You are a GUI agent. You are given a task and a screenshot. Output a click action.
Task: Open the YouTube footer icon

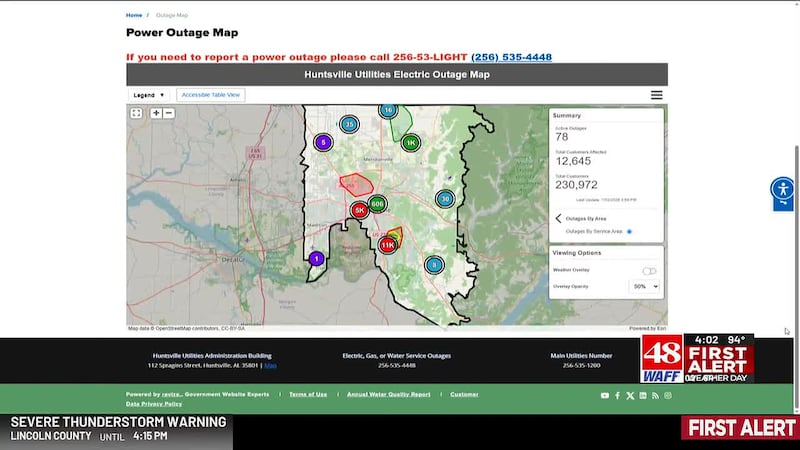click(605, 395)
